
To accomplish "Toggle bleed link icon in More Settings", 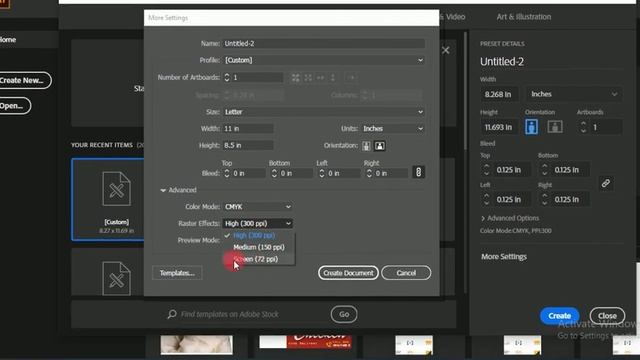I will pos(418,172).
